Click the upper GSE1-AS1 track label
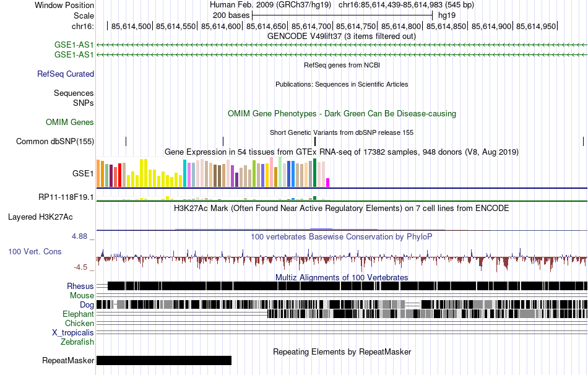The width and height of the screenshot is (588, 375). (x=74, y=45)
